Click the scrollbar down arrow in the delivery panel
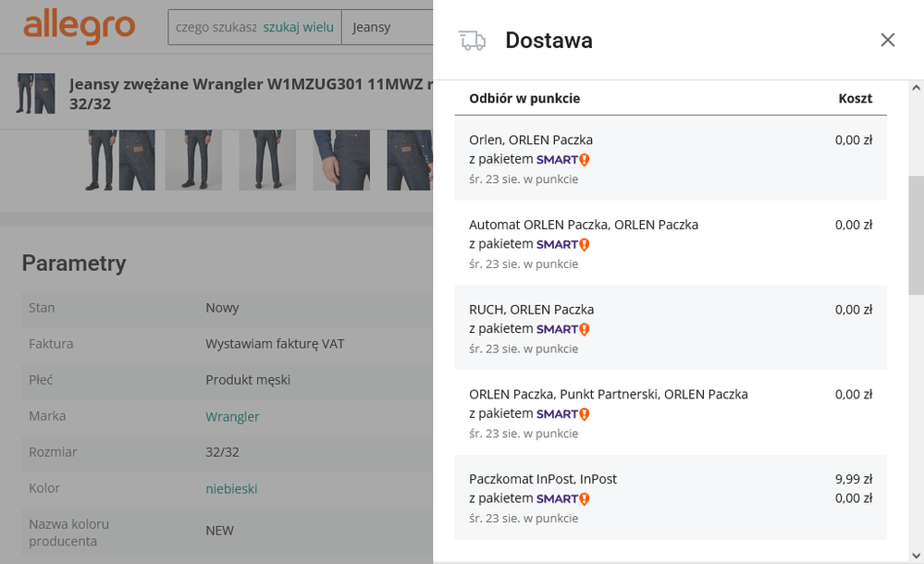This screenshot has height=564, width=924. click(916, 555)
